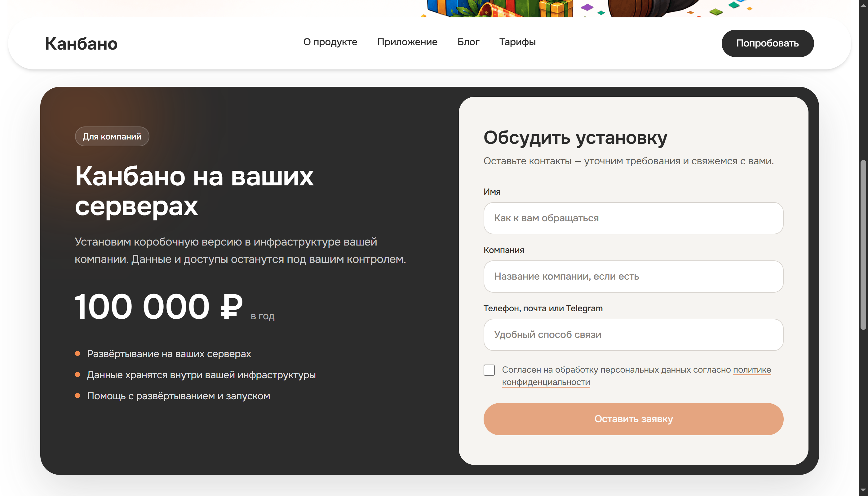
Task: Focus the Имя input field
Action: coord(633,218)
